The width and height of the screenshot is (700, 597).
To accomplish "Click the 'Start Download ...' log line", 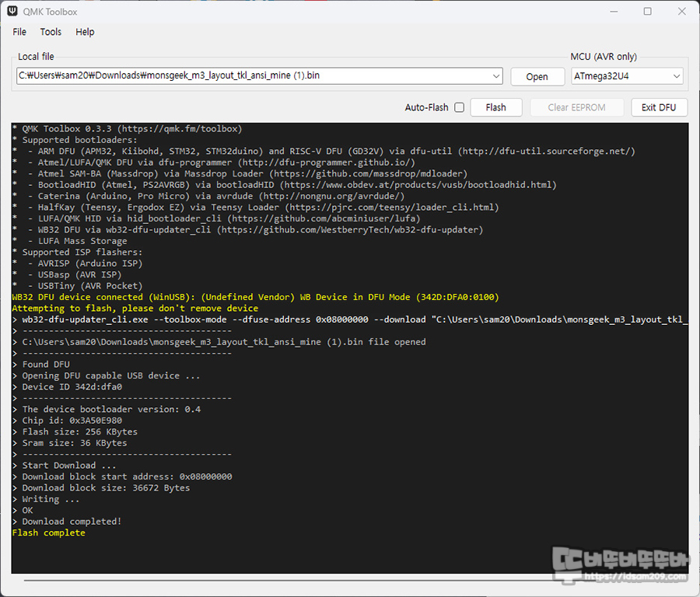I will (x=65, y=466).
